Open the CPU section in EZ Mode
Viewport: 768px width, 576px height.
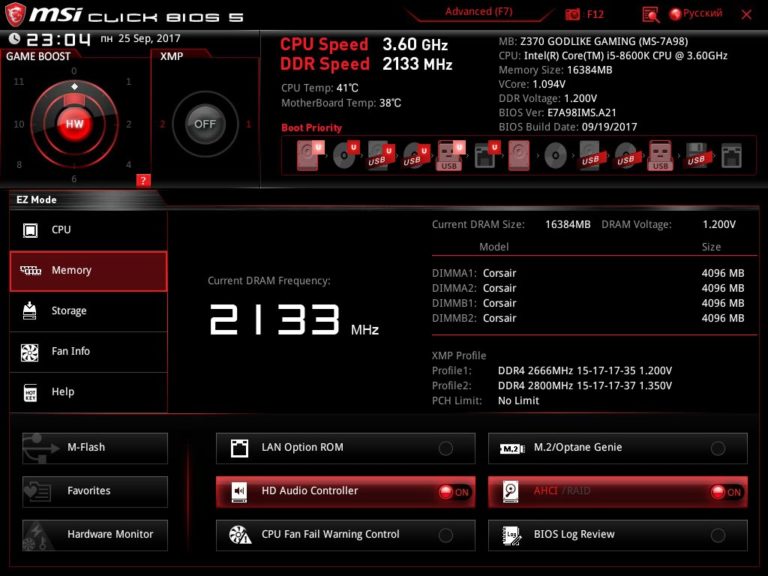pos(89,230)
